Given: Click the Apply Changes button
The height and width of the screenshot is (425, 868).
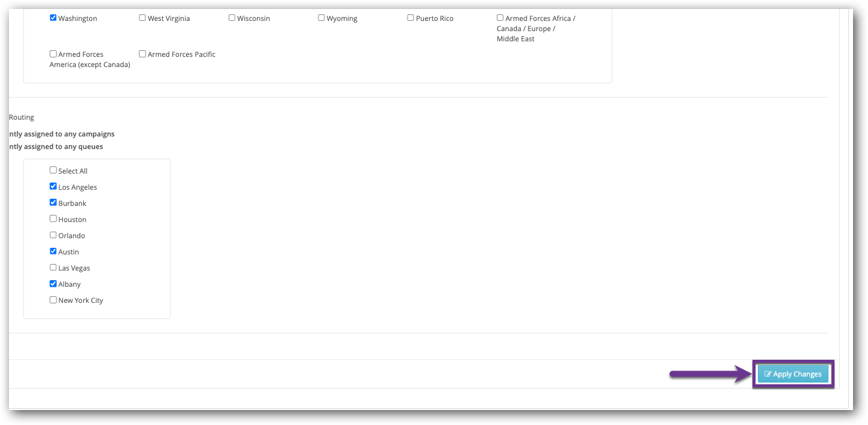Looking at the screenshot, I should pyautogui.click(x=793, y=374).
